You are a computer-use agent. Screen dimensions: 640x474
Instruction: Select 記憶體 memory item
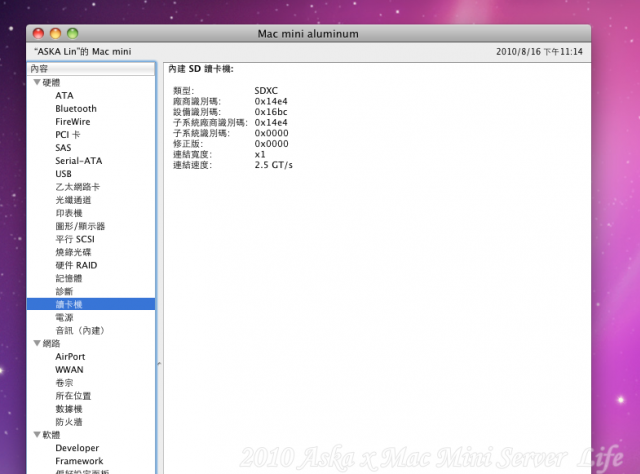pyautogui.click(x=69, y=278)
